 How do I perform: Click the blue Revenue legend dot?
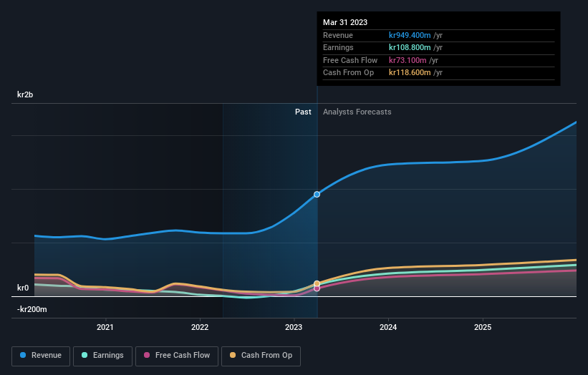(23, 355)
